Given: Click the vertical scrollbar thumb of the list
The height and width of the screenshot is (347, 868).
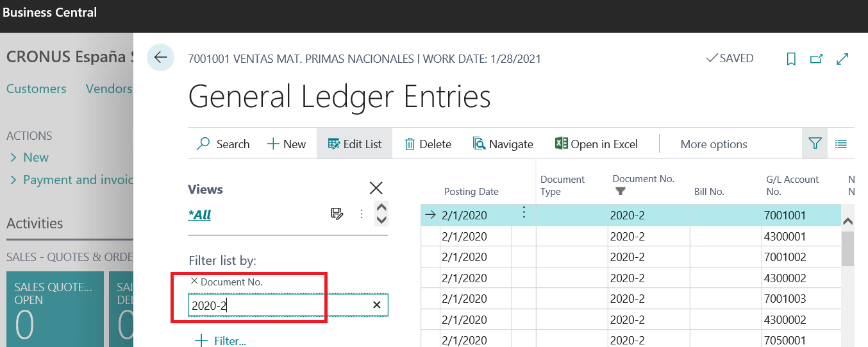Looking at the screenshot, I should 847,249.
